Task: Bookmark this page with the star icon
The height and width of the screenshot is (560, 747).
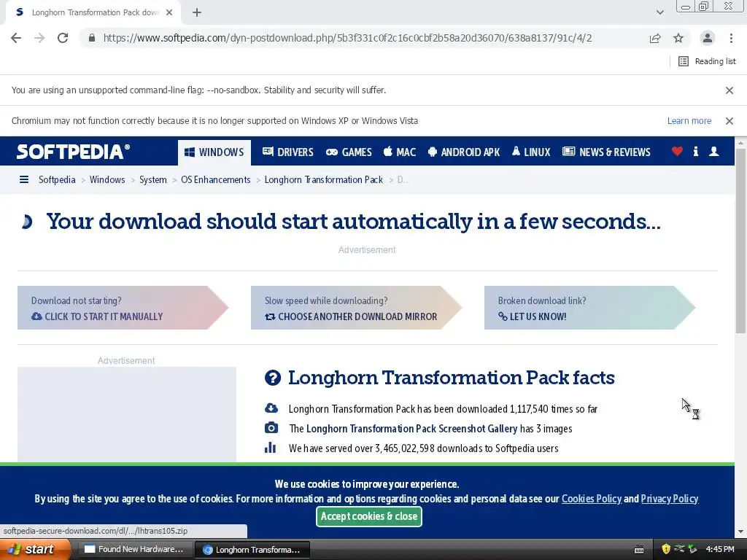Action: point(678,38)
